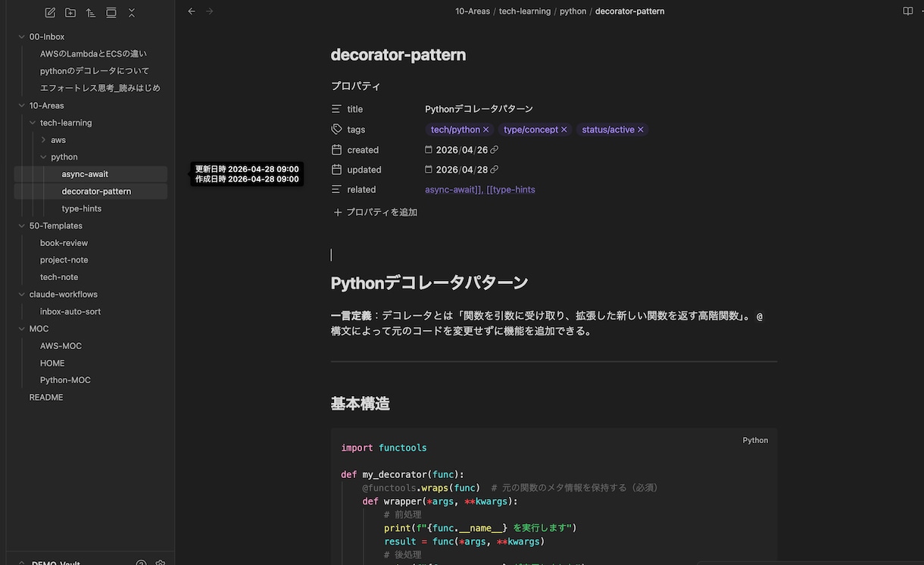
Task: Click the add property button
Action: (x=376, y=212)
